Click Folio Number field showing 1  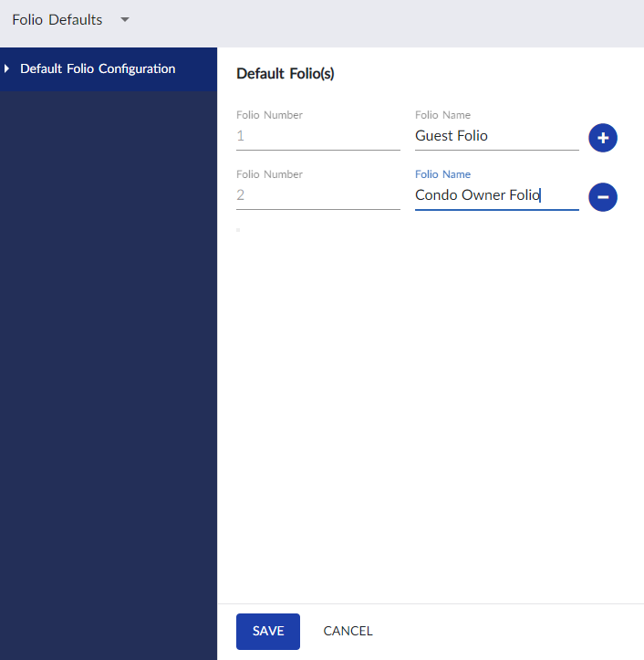(x=318, y=136)
